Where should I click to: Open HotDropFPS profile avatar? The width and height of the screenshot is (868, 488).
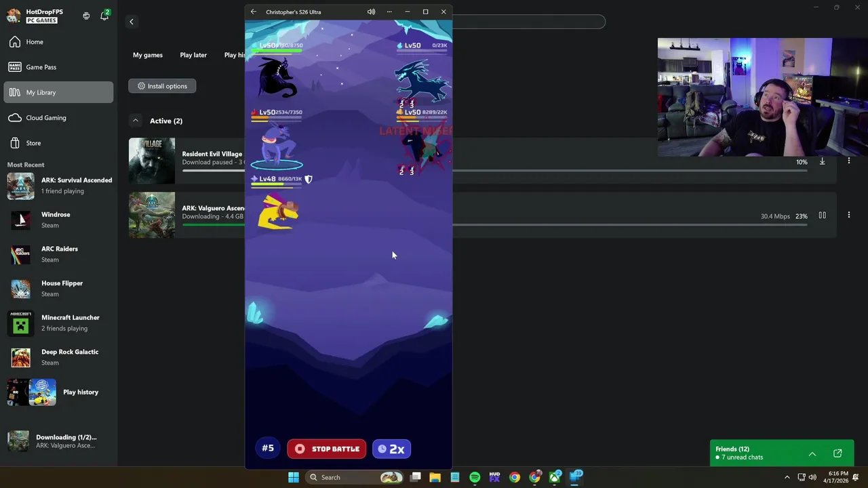click(x=14, y=16)
